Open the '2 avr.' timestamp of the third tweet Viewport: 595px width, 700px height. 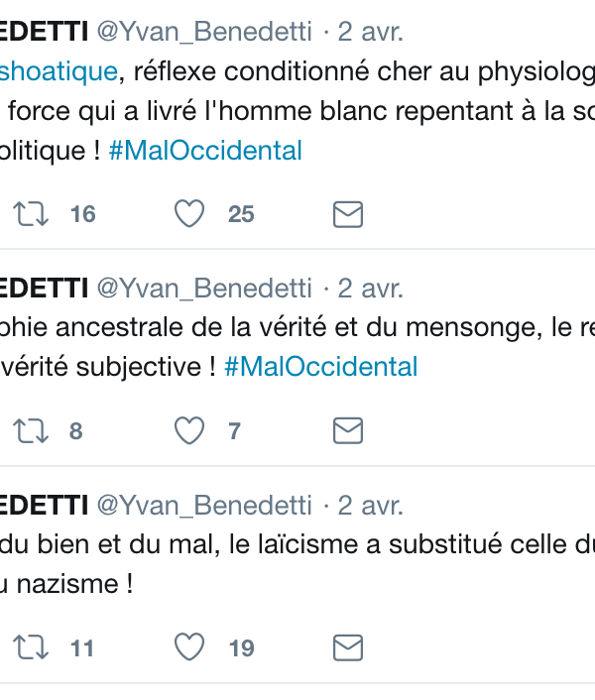(370, 506)
